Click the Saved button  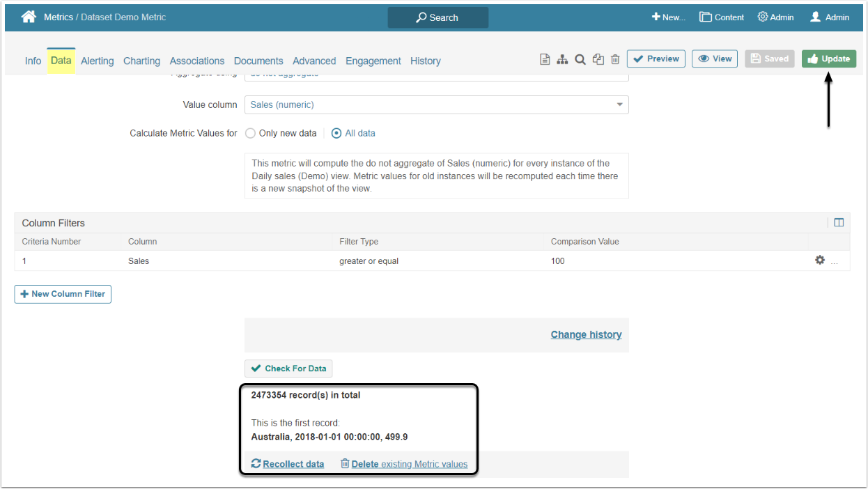coord(770,59)
